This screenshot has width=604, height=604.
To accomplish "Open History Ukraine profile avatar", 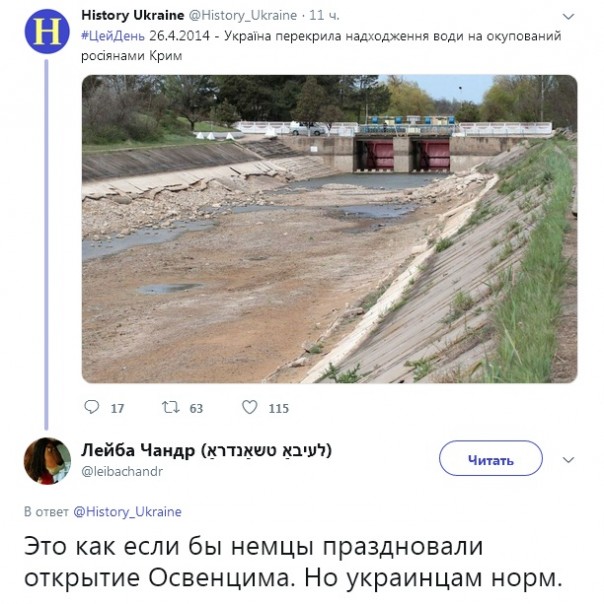I will [47, 31].
